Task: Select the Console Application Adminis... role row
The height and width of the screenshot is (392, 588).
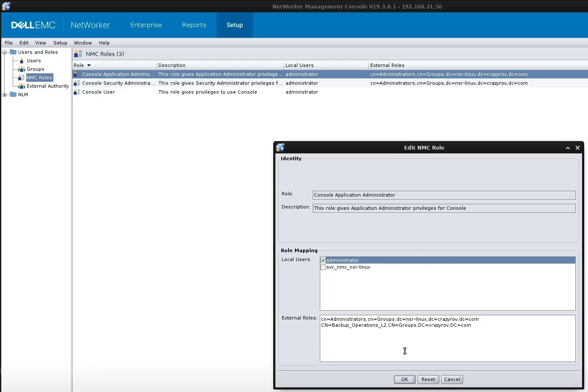Action: pyautogui.click(x=330, y=74)
